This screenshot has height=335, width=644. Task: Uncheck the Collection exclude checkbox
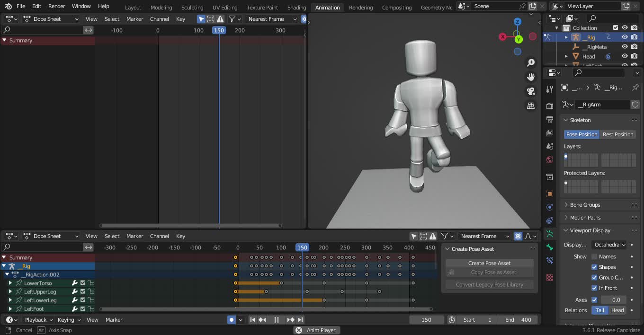[x=616, y=28]
